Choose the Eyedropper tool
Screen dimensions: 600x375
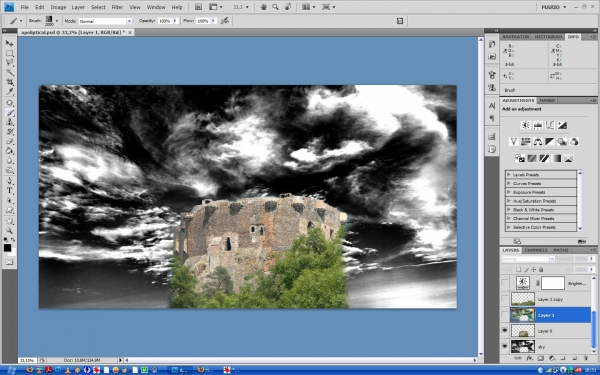pos(10,92)
